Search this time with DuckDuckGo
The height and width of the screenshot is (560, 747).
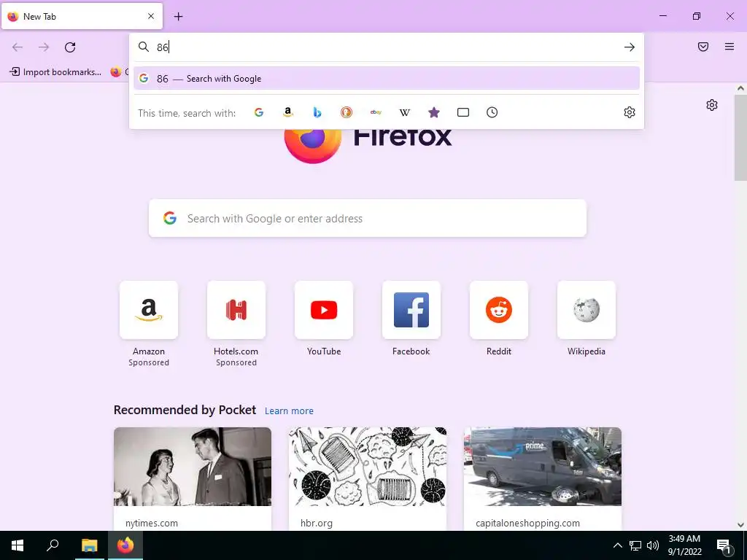coord(347,112)
